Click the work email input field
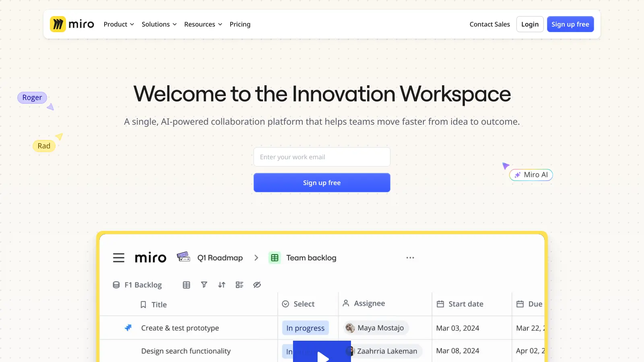Viewport: 644px width, 362px height. coord(322,157)
